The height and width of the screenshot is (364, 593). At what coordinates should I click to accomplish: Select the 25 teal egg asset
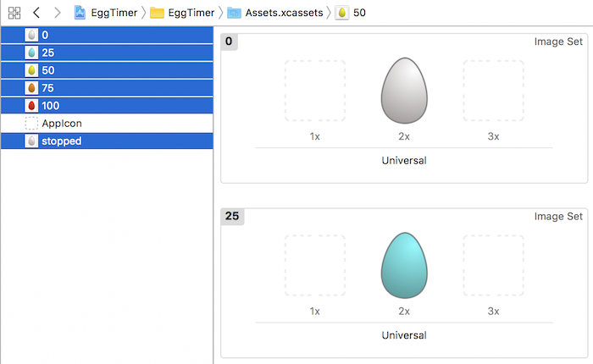tap(47, 52)
